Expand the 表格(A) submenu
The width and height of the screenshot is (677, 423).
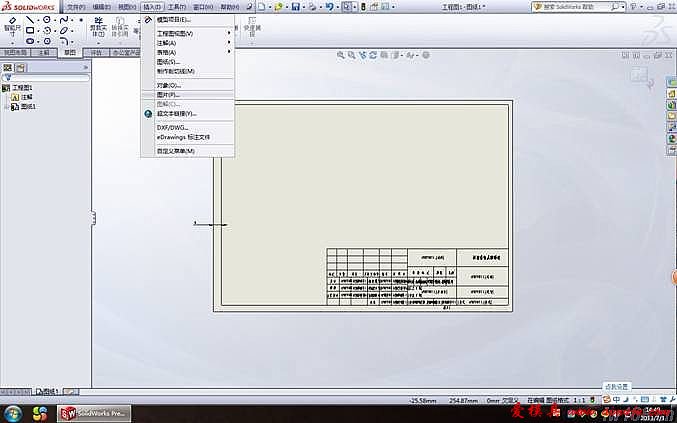point(184,52)
